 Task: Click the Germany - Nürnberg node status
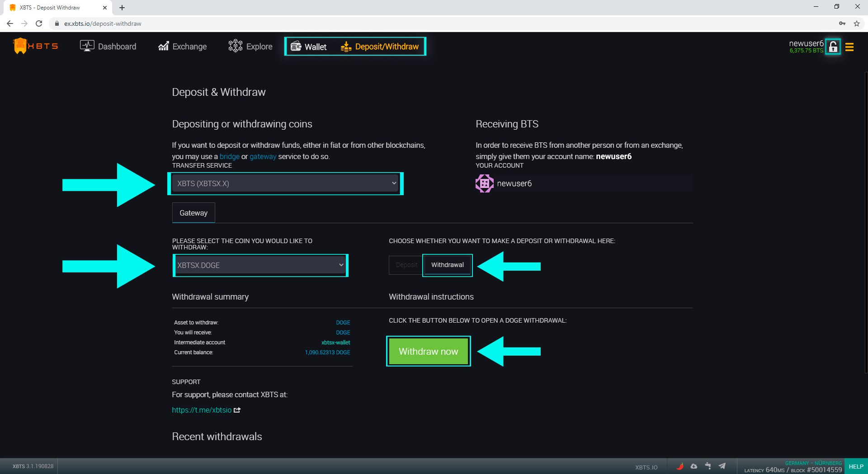point(813,463)
